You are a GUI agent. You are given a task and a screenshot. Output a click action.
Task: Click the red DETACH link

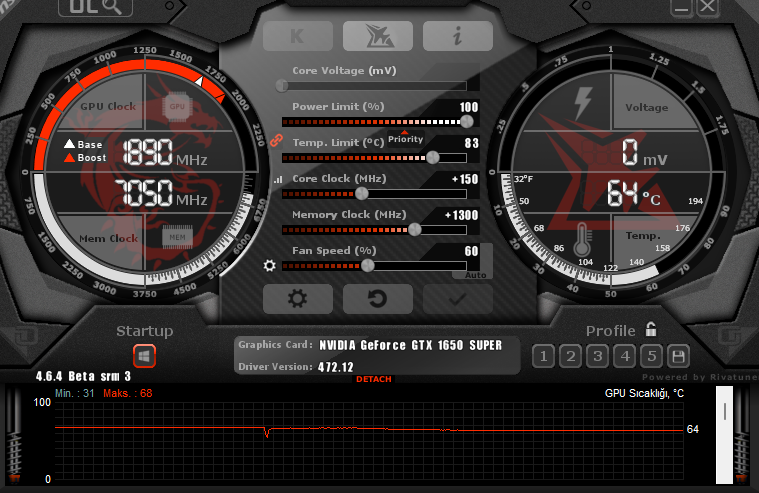pos(374,379)
